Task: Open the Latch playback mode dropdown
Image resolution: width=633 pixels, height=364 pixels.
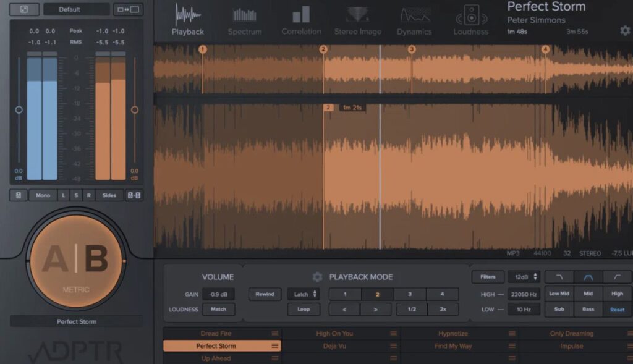Action: coord(304,294)
